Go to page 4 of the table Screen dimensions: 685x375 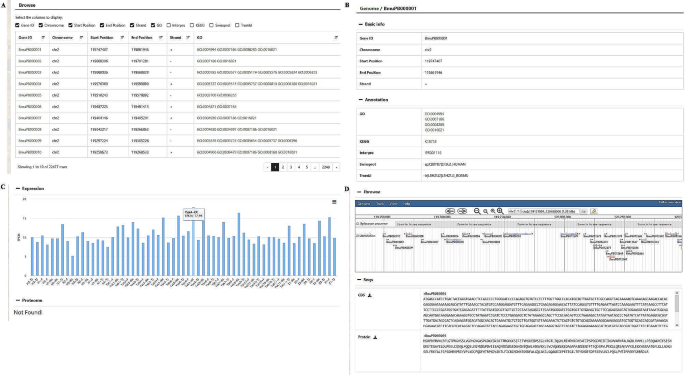(299, 167)
